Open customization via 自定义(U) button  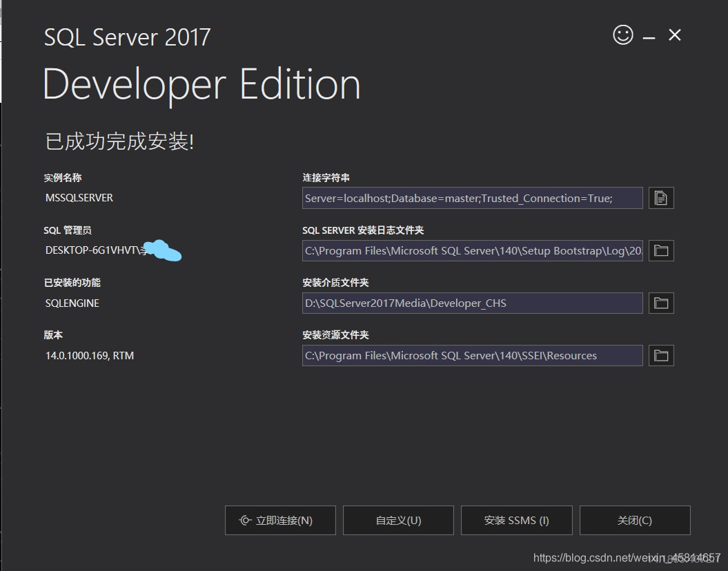(398, 520)
